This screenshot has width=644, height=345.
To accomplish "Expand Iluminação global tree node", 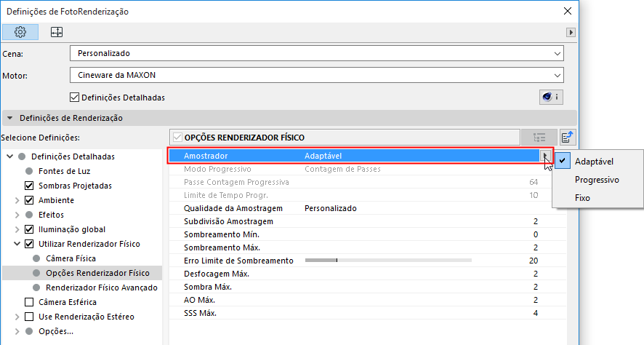I will pyautogui.click(x=17, y=229).
